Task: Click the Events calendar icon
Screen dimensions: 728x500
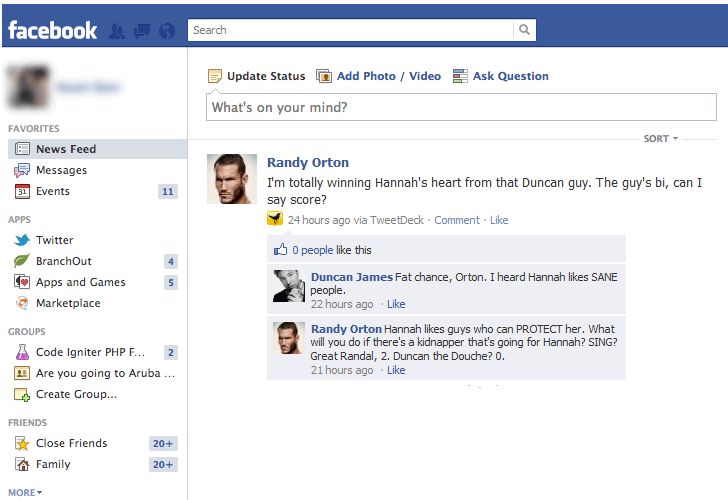Action: (x=22, y=191)
